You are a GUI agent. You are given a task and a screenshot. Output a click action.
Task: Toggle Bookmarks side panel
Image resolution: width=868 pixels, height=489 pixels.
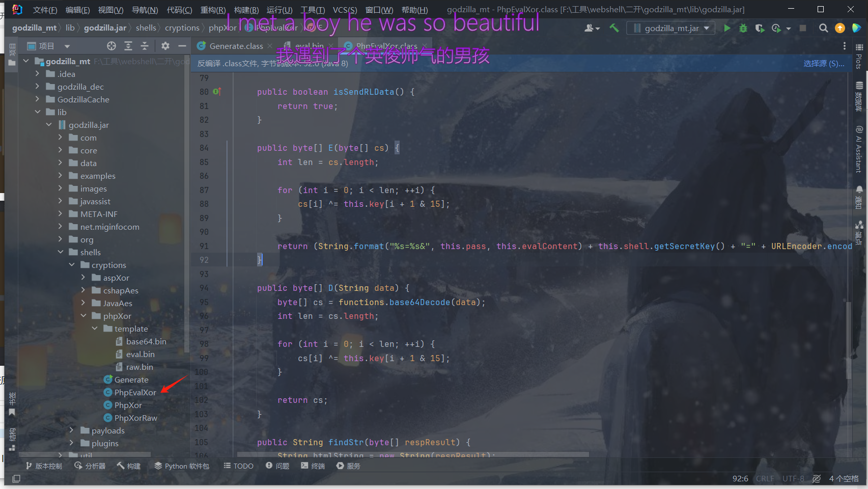pyautogui.click(x=12, y=404)
